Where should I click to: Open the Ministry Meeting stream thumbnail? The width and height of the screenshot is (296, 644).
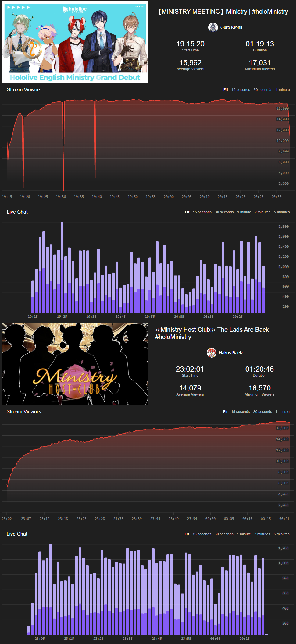pyautogui.click(x=75, y=42)
